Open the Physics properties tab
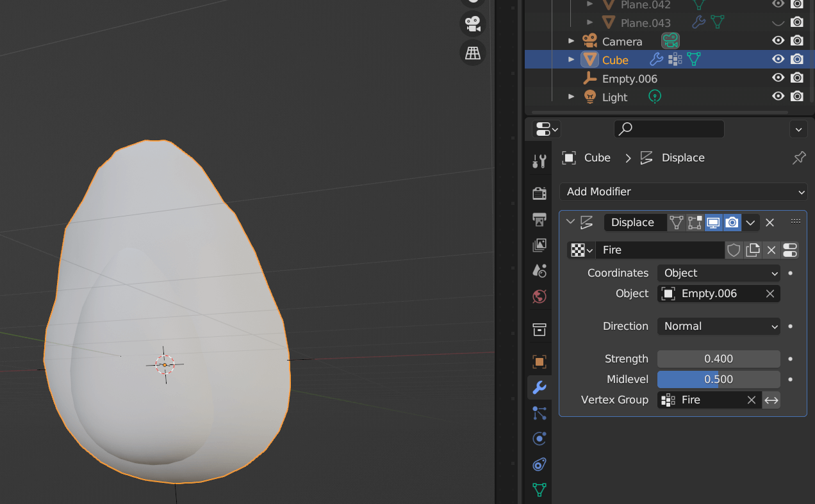815x504 pixels. tap(539, 439)
